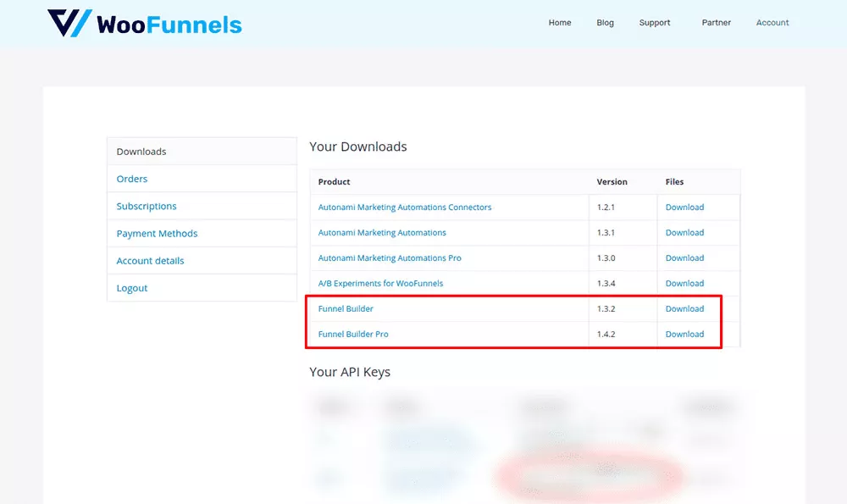This screenshot has height=504, width=847.
Task: Switch to the Subscriptions section
Action: point(147,206)
